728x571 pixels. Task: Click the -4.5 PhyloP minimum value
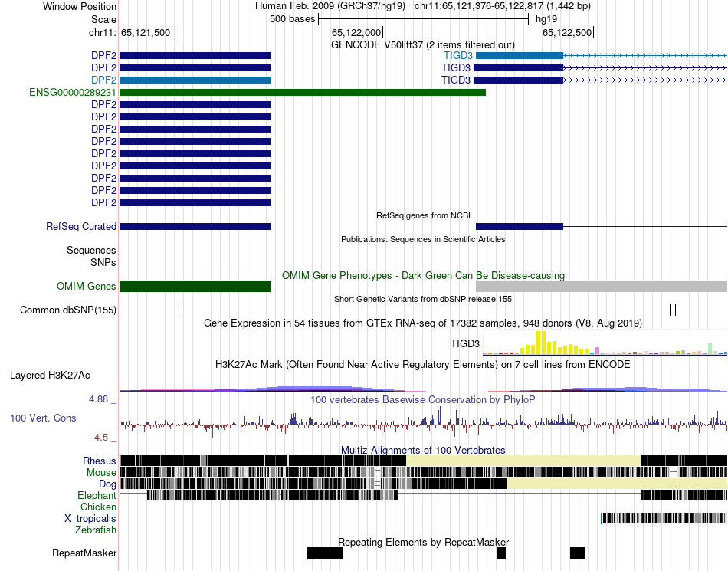coord(100,438)
